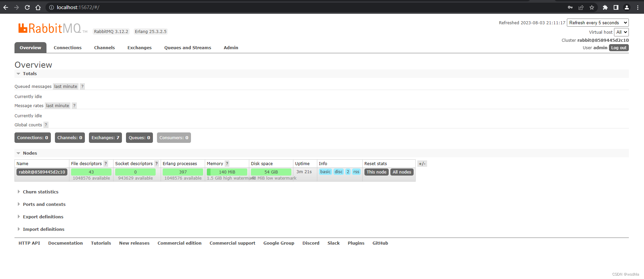Click the disc info tag

339,172
